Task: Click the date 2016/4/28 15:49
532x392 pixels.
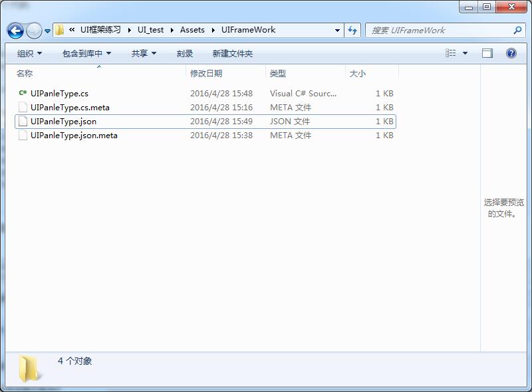Action: (x=221, y=121)
